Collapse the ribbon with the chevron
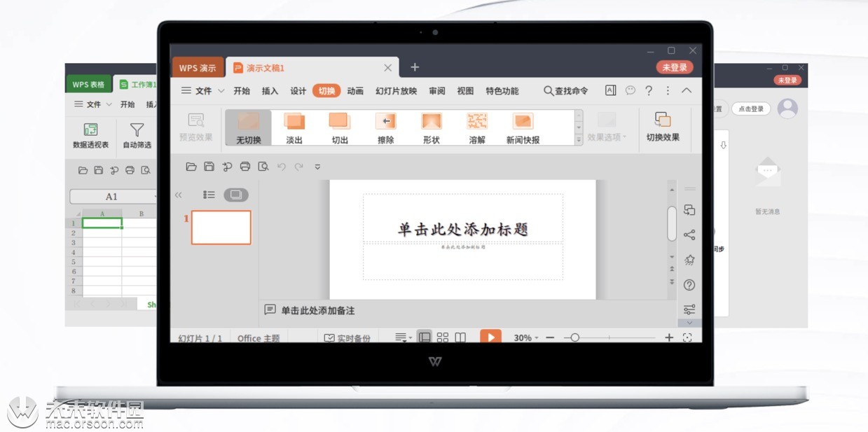868x432 pixels. pos(687,90)
